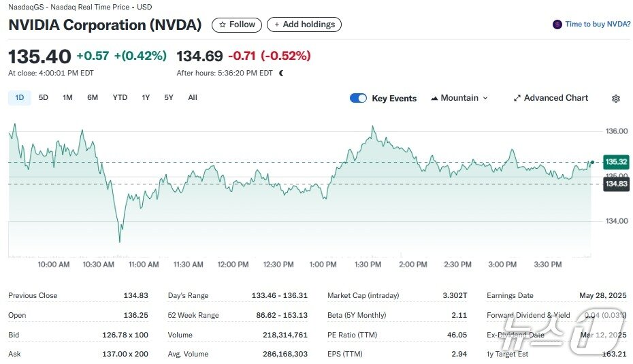Click the Add holdings button
Screen dimensions: 633x364
[x=304, y=24]
